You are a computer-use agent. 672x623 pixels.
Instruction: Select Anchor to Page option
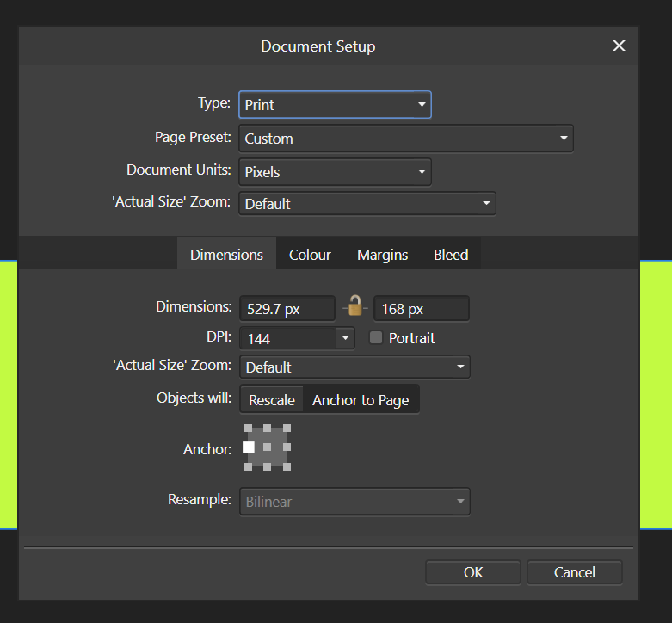tap(361, 400)
